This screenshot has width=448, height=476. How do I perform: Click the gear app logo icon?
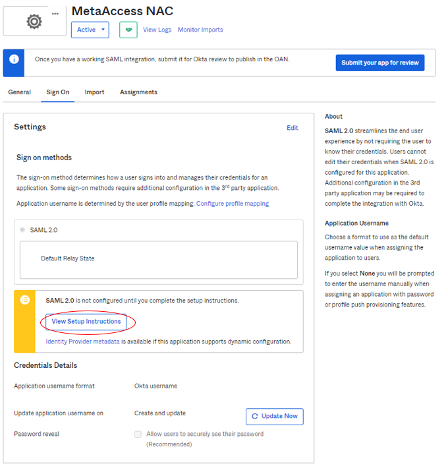tap(34, 22)
